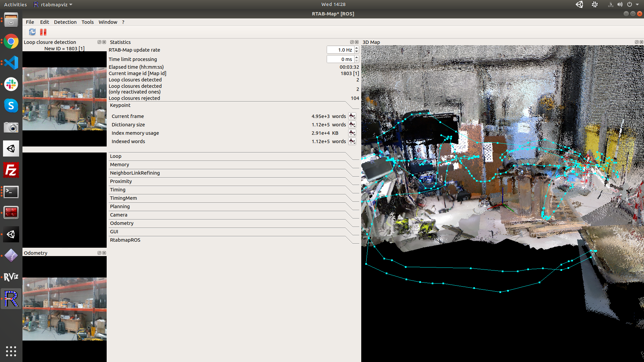This screenshot has height=362, width=644.
Task: Open the plot icon for Indexed words
Action: click(x=352, y=141)
